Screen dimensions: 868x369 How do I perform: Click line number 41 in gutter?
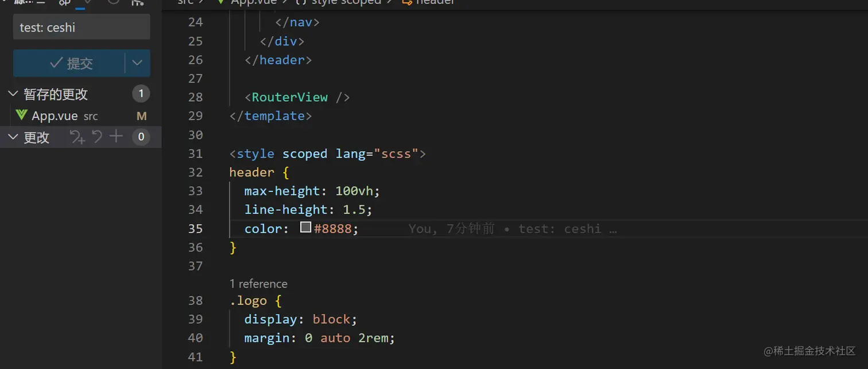[195, 357]
